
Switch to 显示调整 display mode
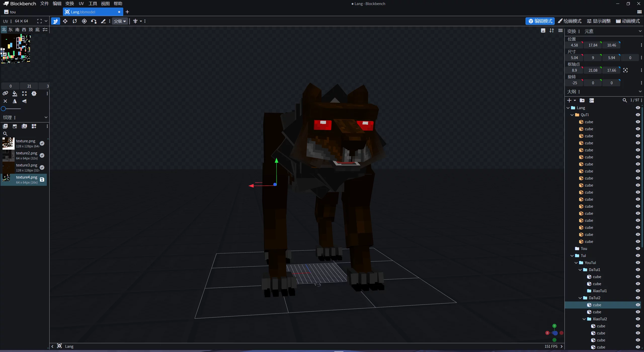[599, 21]
